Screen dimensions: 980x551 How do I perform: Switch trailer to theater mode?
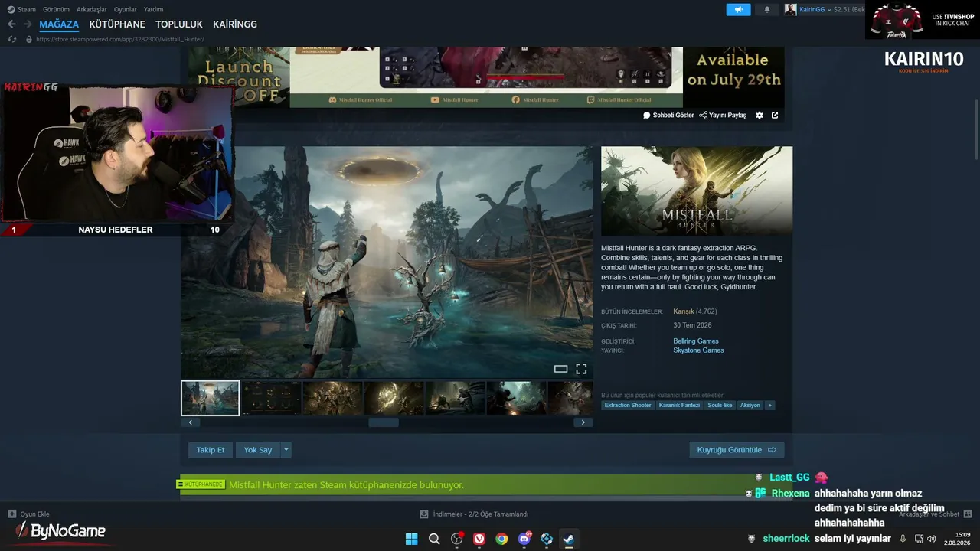pos(560,369)
